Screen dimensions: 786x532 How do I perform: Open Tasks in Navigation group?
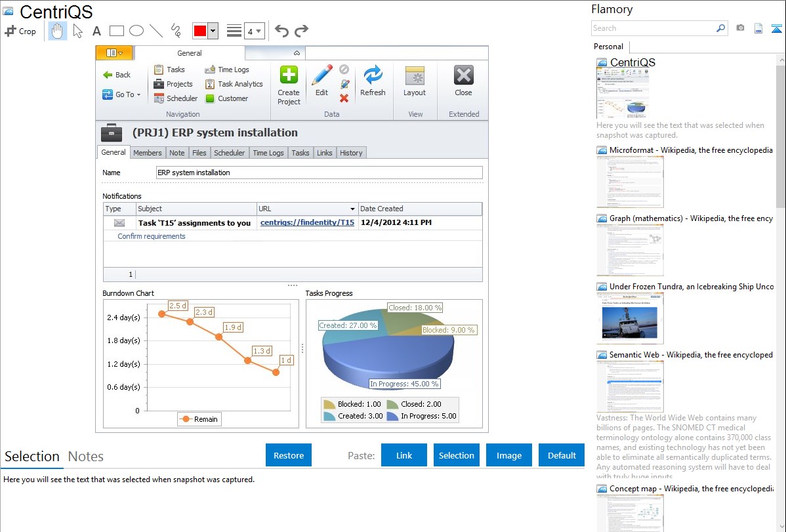[169, 70]
